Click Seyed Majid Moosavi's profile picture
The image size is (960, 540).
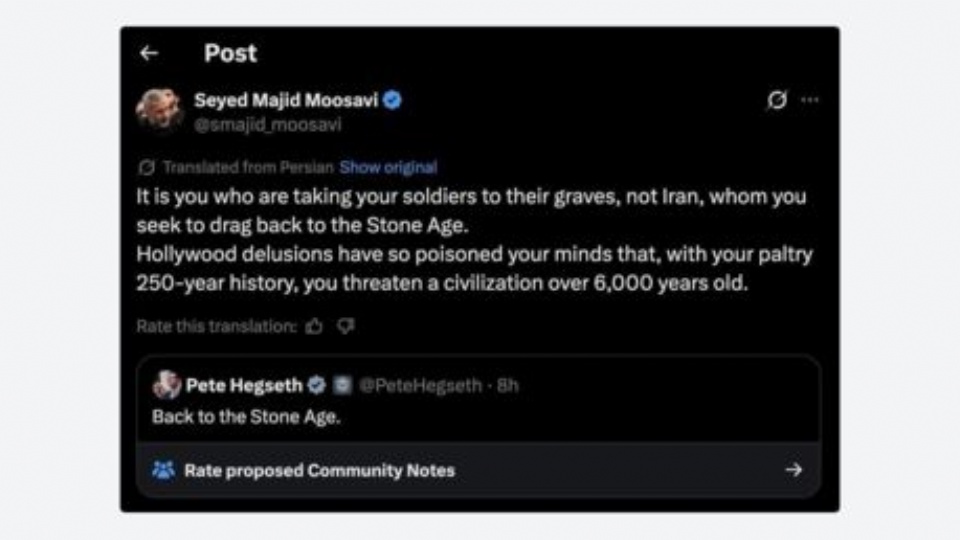[x=160, y=109]
